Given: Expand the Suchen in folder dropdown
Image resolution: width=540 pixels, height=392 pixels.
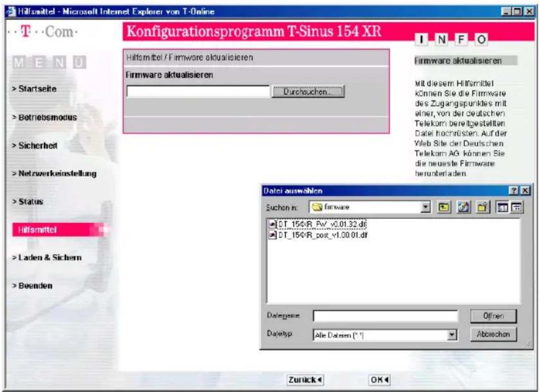Looking at the screenshot, I should click(x=426, y=207).
